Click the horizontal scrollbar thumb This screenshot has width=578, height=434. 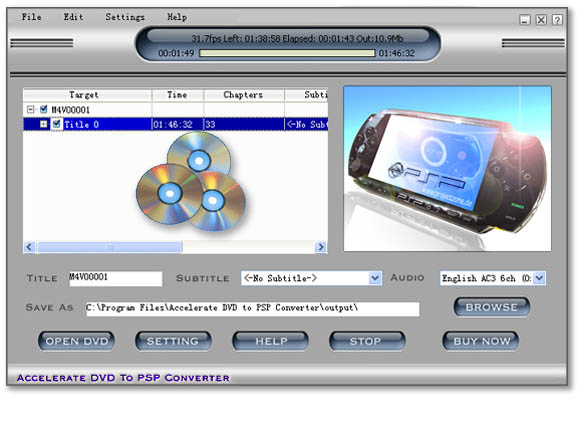[109, 247]
